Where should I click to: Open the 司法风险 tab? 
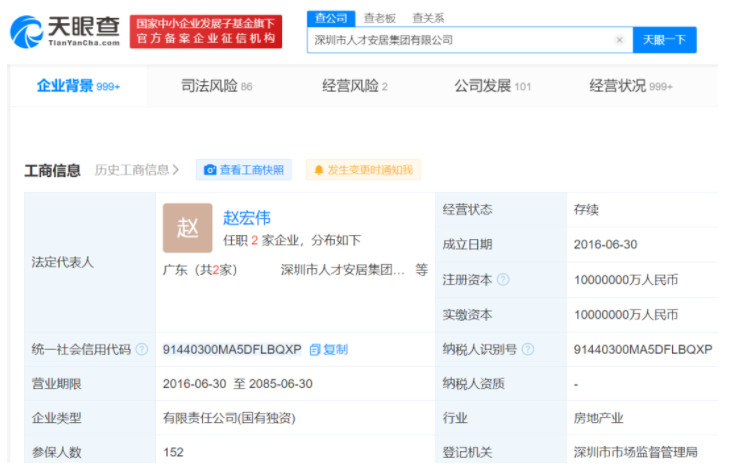[x=216, y=86]
